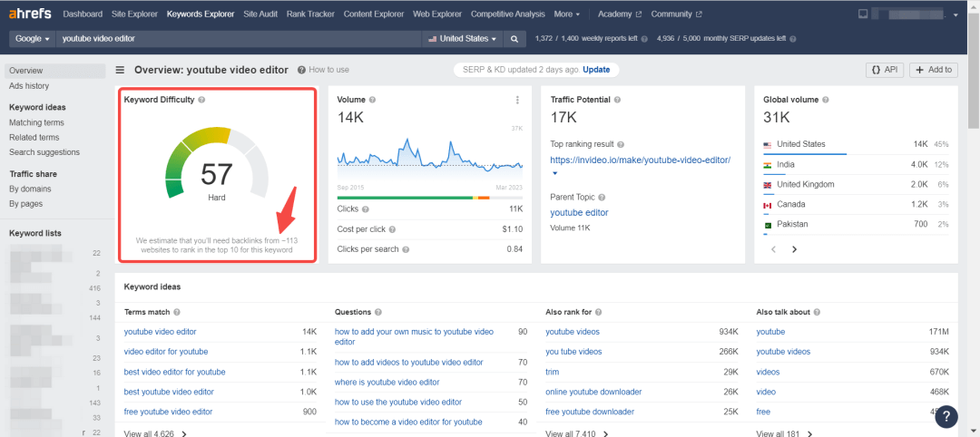Open the Academy external link
This screenshot has height=437, width=980.
click(x=620, y=14)
